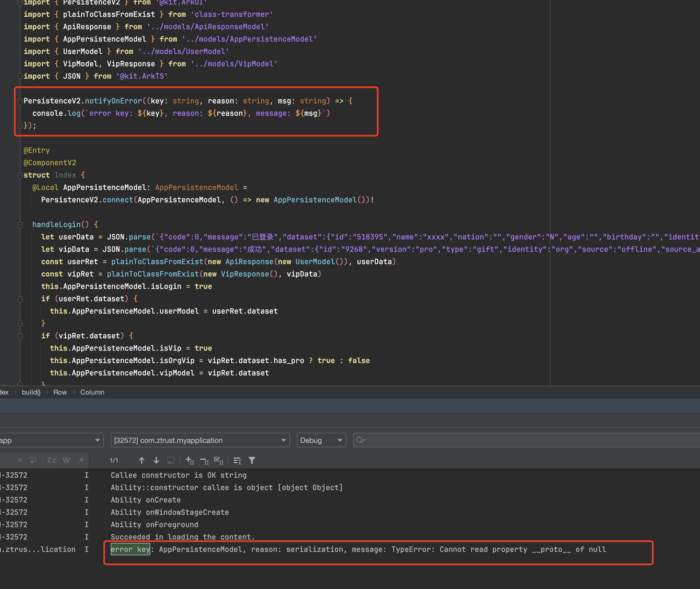Image resolution: width=700 pixels, height=589 pixels.
Task: Click 'handleLogin' method name
Action: coord(57,224)
